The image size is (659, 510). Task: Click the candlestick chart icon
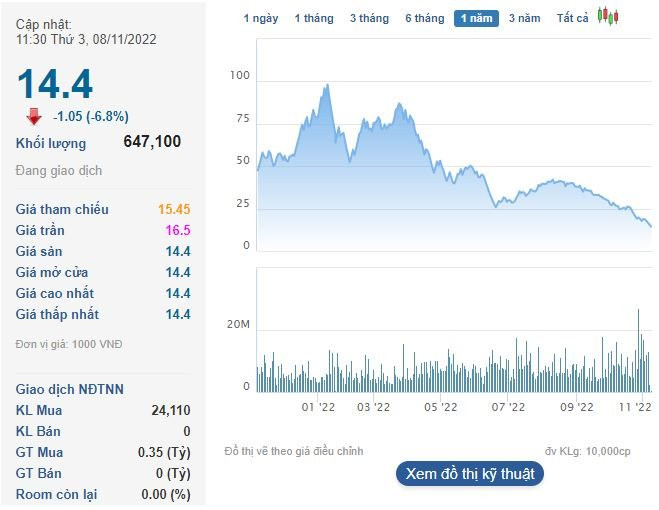[x=608, y=17]
